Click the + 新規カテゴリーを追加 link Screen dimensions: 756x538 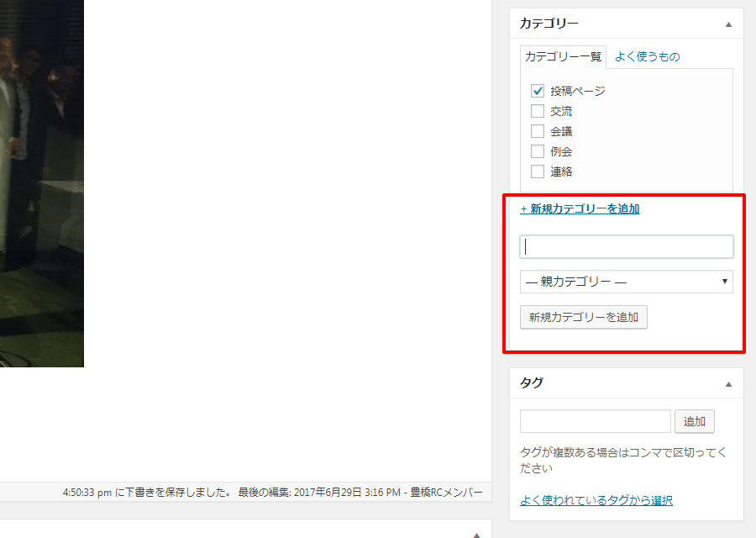point(580,208)
